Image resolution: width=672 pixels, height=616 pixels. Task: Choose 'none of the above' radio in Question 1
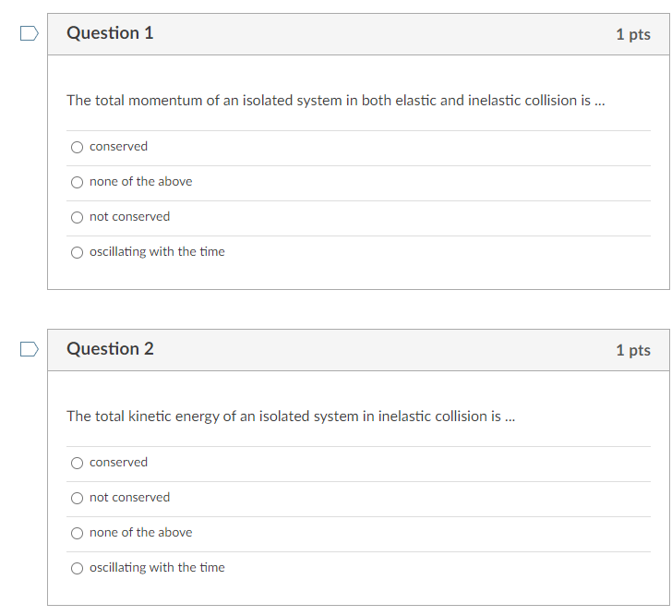(78, 182)
